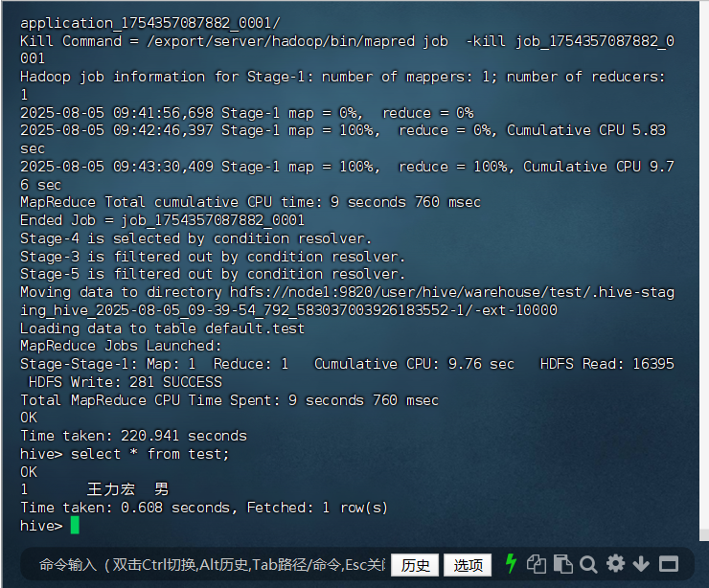
Task: Click the down arrow scroll-to-bottom icon
Action: [641, 564]
